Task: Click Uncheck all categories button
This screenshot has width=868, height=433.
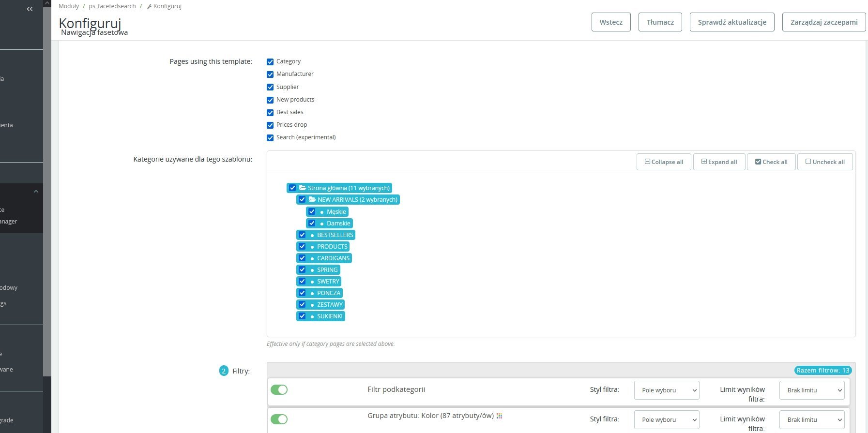Action: pos(825,162)
